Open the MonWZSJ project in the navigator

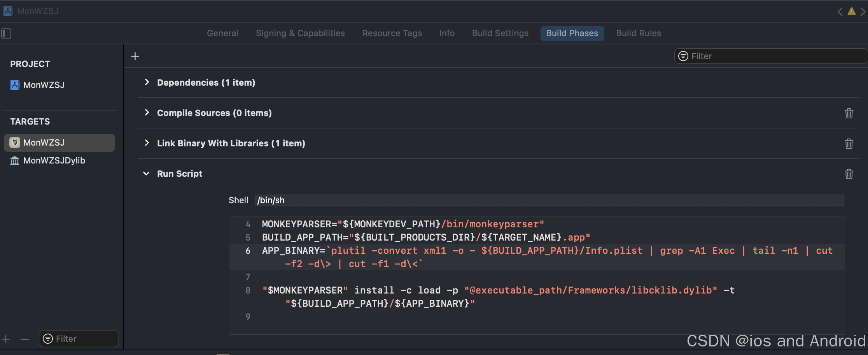pyautogui.click(x=44, y=85)
